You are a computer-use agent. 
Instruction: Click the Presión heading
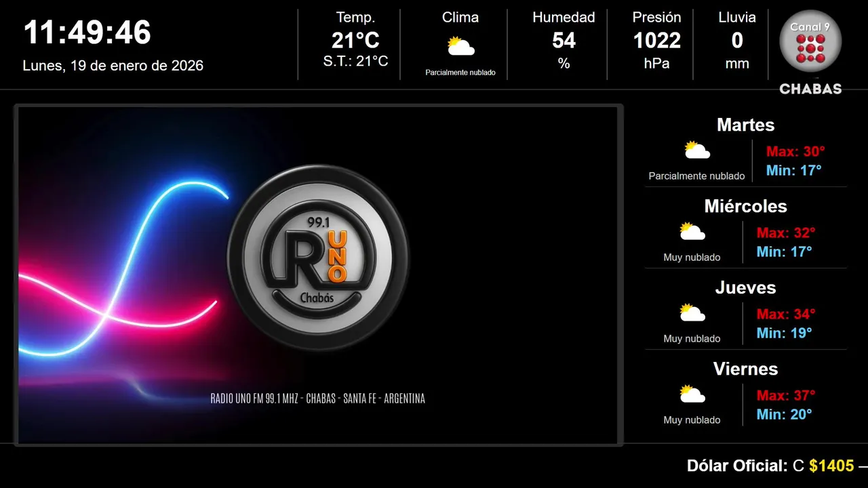coord(656,18)
